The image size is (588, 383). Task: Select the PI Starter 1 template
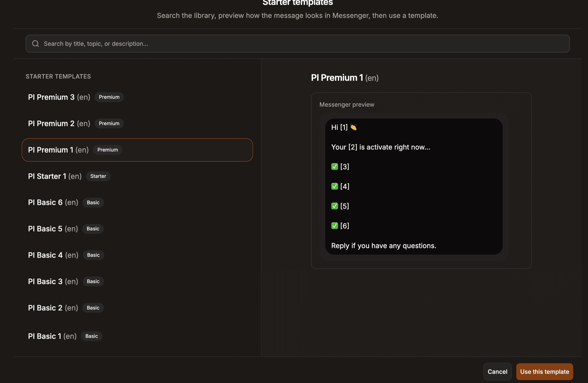tap(137, 176)
